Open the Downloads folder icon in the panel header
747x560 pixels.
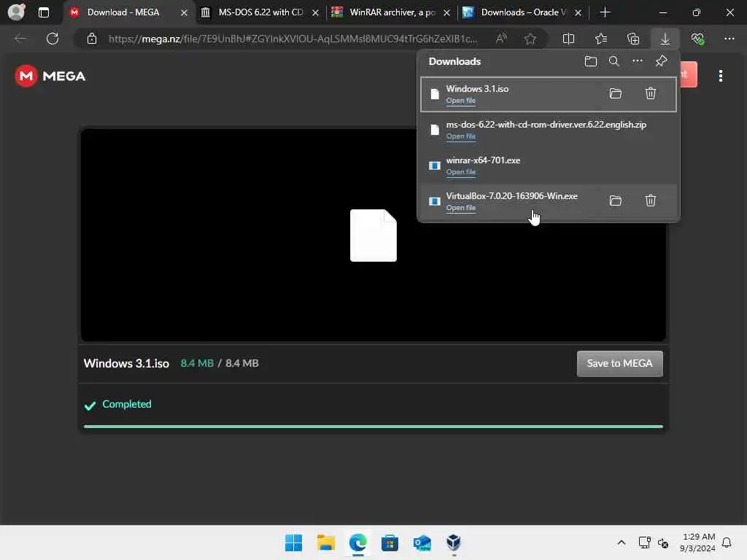tap(590, 61)
